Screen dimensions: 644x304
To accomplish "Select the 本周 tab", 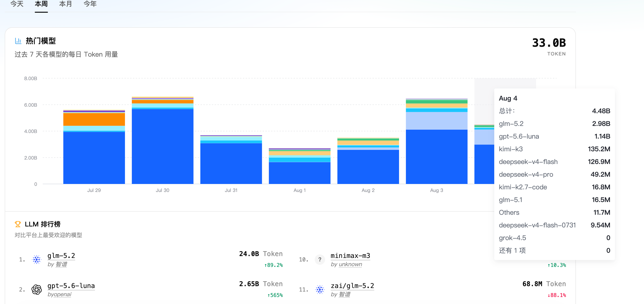I will point(41,4).
